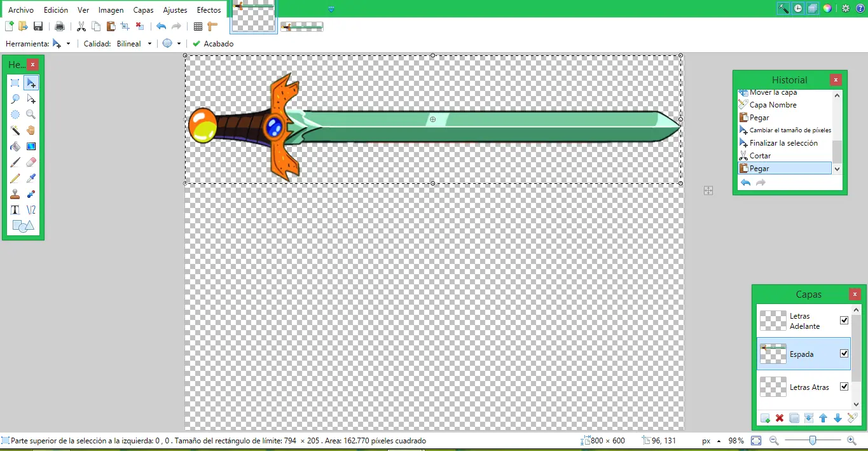The width and height of the screenshot is (868, 451).
Task: Open the Herramienta tool chooser dropdown
Action: [62, 44]
